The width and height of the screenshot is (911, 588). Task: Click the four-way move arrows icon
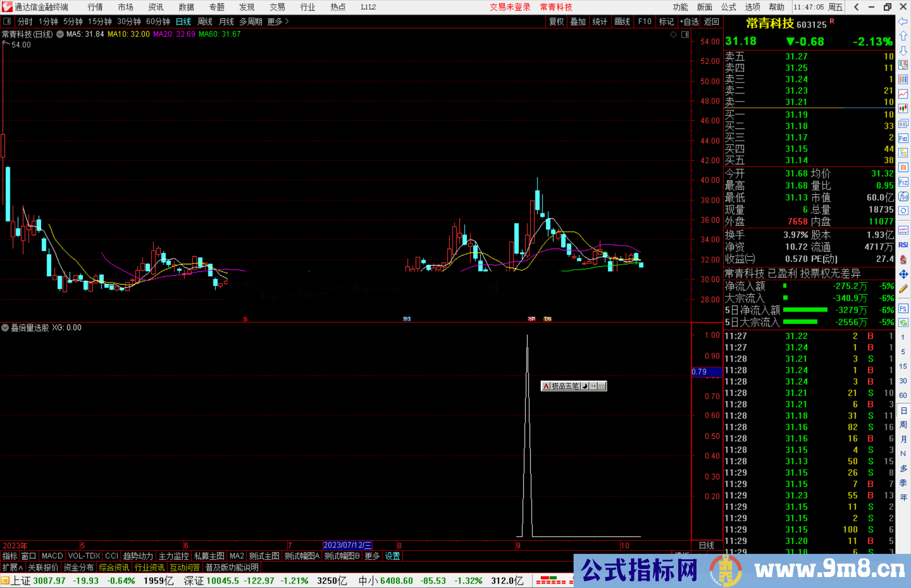903,274
